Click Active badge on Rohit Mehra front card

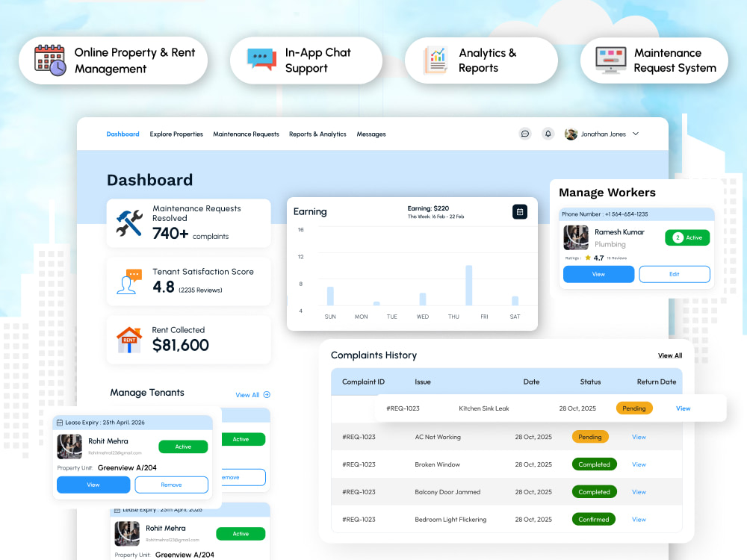[x=183, y=447]
